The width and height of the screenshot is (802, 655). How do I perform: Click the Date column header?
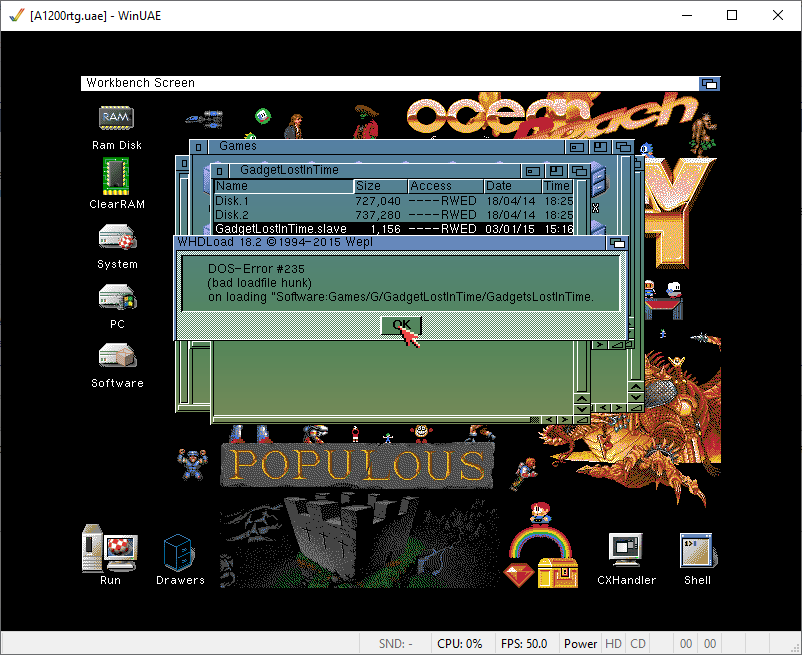[x=511, y=186]
